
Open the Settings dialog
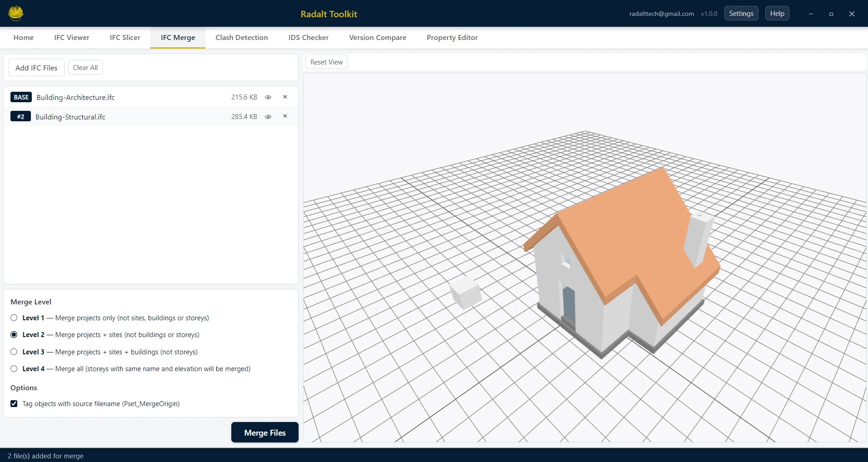741,13
